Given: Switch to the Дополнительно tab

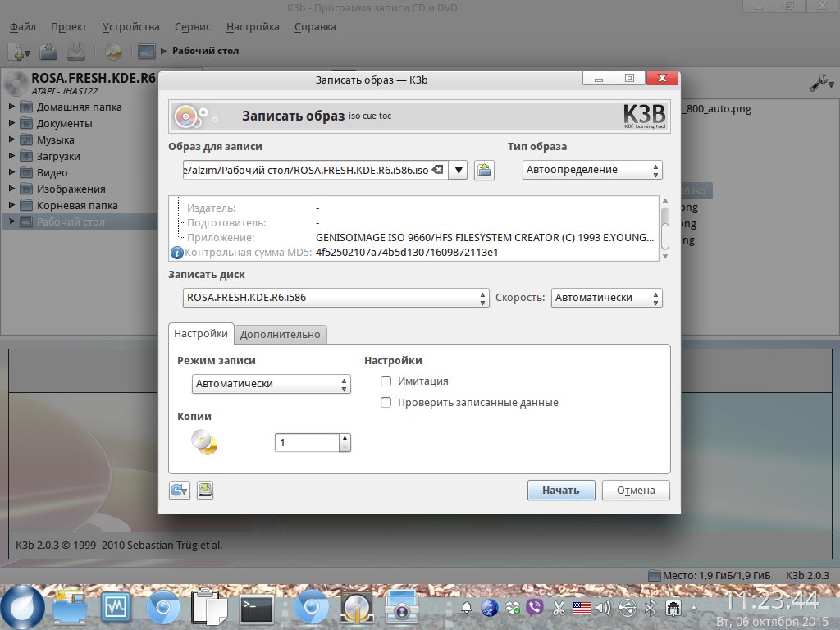Looking at the screenshot, I should click(x=281, y=335).
